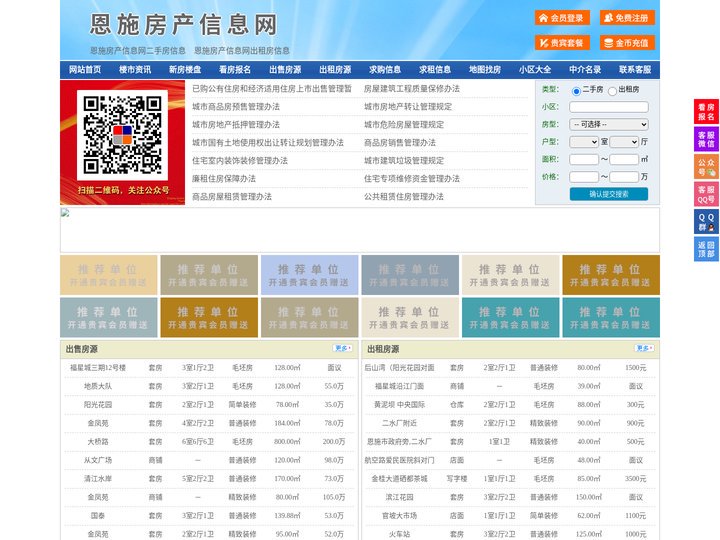Click 更多 in 出售房源 header
The width and height of the screenshot is (720, 540).
(343, 349)
